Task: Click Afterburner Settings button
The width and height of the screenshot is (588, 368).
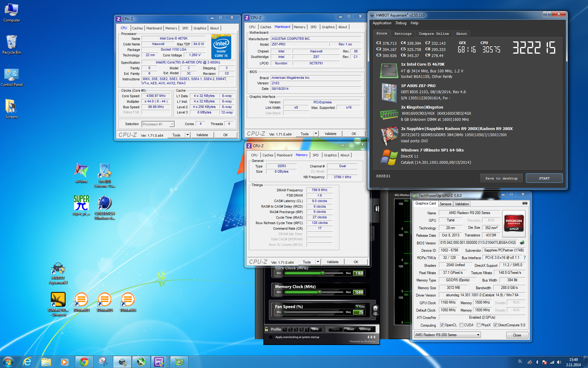Action: [365, 329]
